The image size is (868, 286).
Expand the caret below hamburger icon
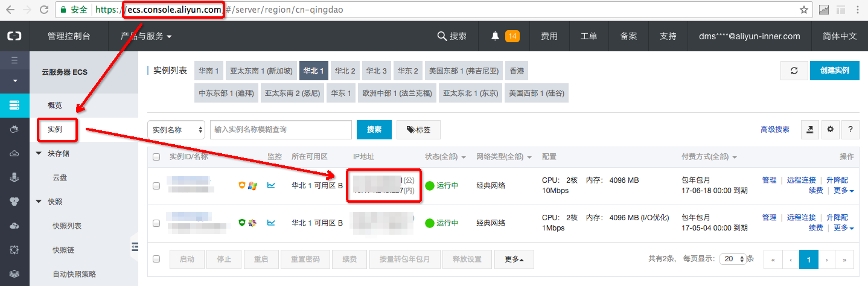[15, 80]
